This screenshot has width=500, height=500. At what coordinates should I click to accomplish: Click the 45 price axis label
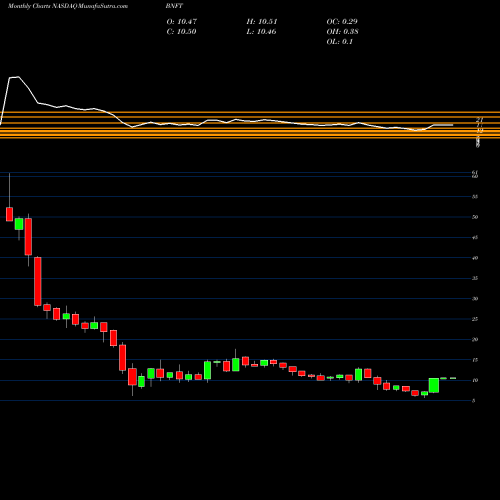tap(475, 237)
